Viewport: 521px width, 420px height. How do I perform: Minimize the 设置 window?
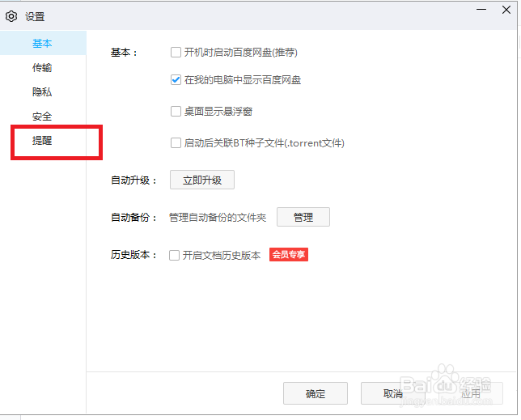click(x=481, y=10)
